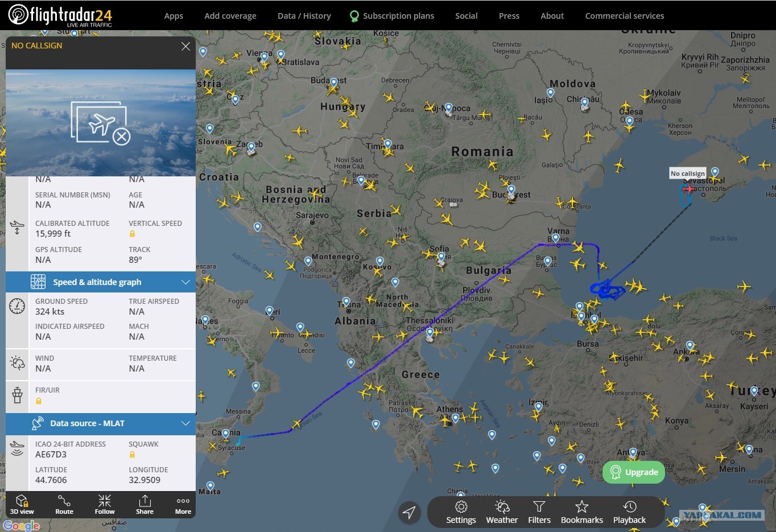776x532 pixels.
Task: Open Weather layer options
Action: 502,512
